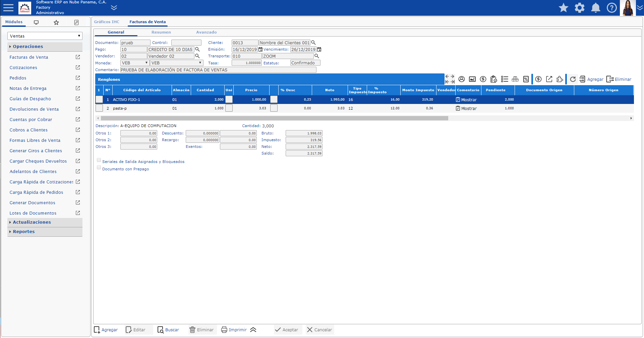644x338 pixels.
Task: Open the boxes inventory icon
Action: (515, 79)
